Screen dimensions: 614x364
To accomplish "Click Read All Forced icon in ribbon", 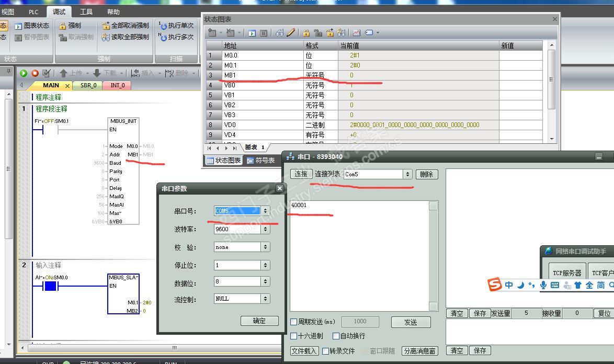I will click(x=106, y=37).
